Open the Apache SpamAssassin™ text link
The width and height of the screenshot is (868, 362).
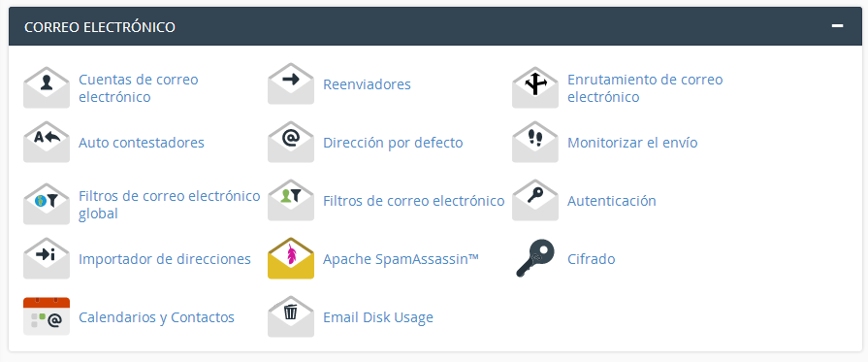(401, 259)
